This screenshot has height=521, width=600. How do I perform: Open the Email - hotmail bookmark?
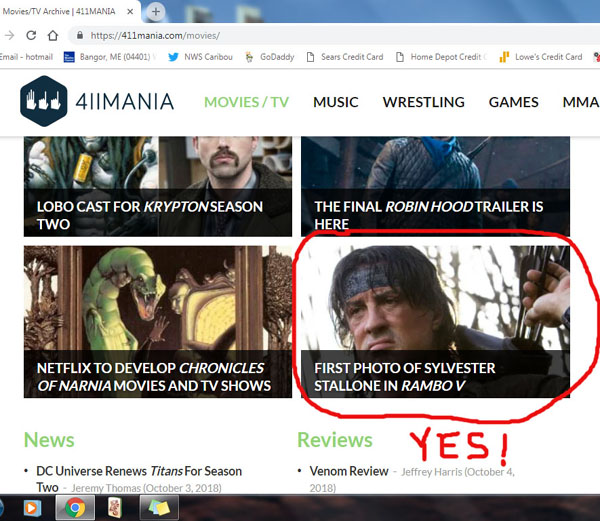point(26,57)
